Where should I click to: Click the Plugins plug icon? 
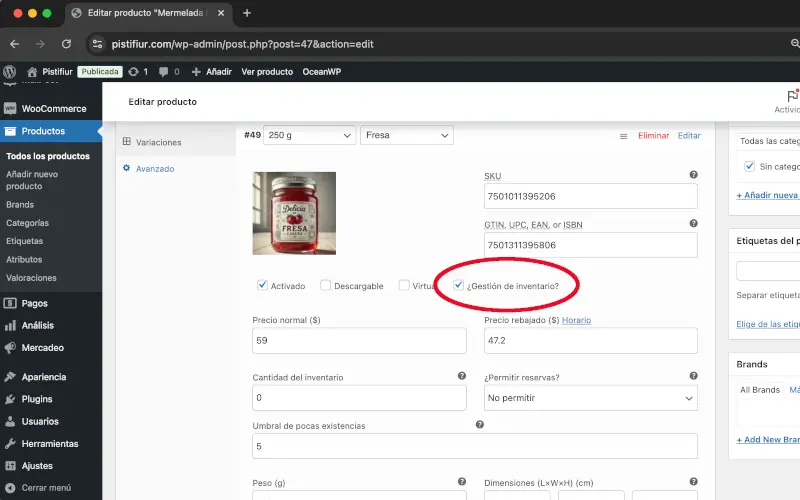tap(10, 399)
